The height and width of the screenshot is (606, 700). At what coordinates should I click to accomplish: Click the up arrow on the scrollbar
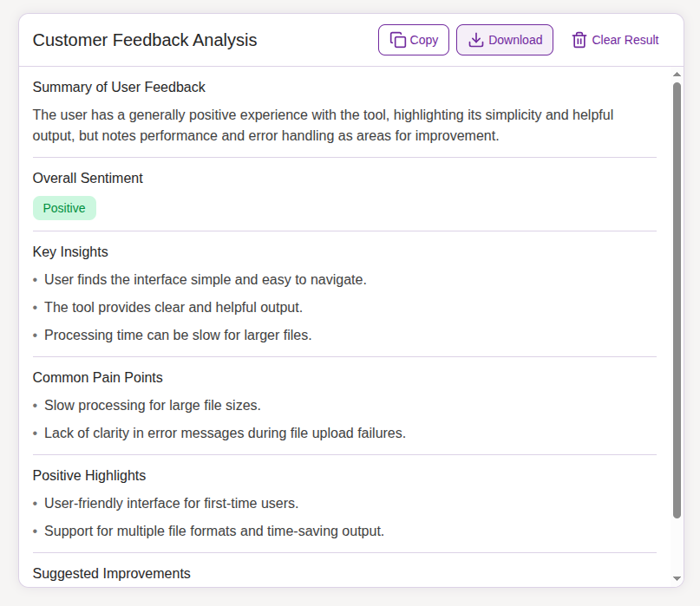tap(677, 76)
